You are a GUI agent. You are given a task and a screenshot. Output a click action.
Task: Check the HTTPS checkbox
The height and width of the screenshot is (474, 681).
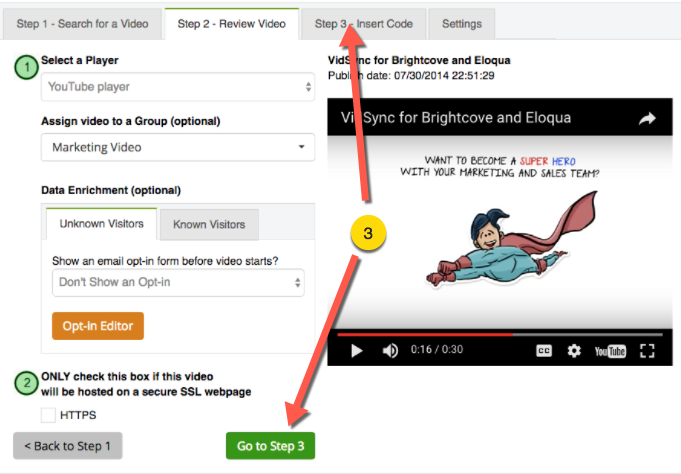(48, 415)
